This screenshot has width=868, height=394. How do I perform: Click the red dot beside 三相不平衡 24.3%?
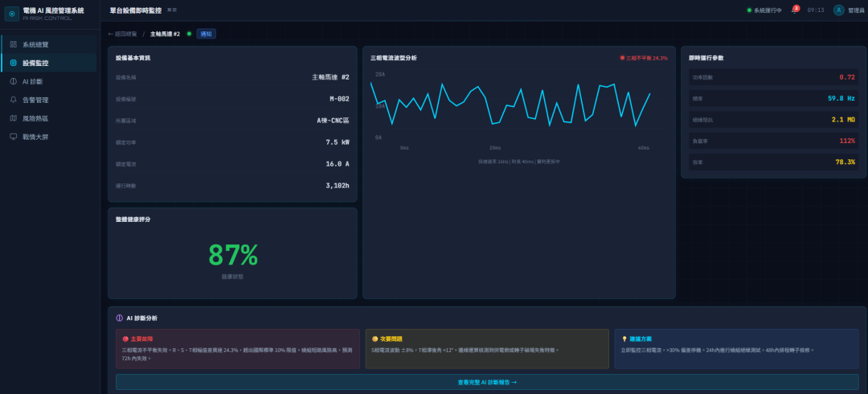(x=622, y=58)
